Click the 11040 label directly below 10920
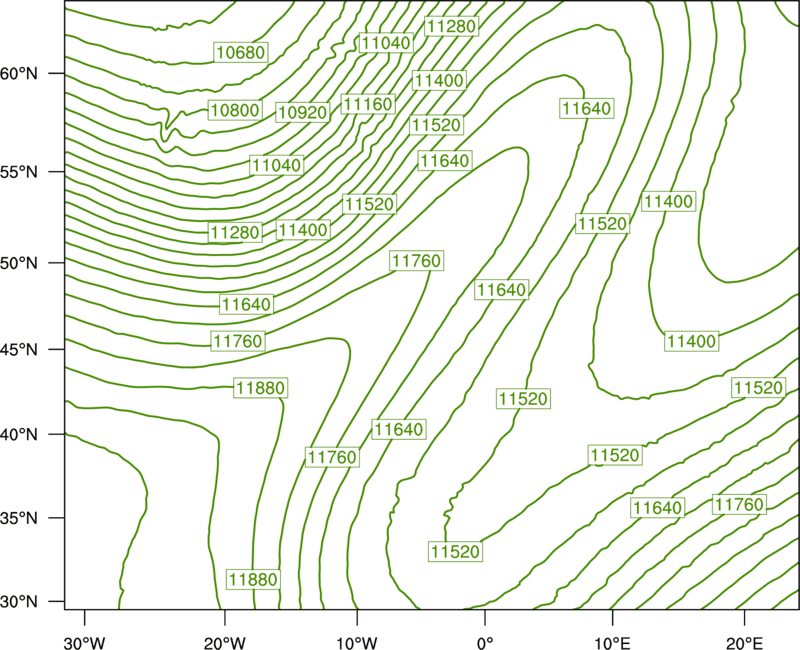This screenshot has height=650, width=800. coord(277,165)
